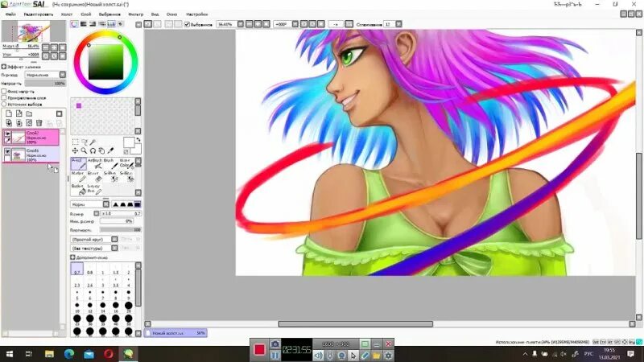This screenshot has height=362, width=644.
Task: Create a new layer folder
Action: point(29,113)
